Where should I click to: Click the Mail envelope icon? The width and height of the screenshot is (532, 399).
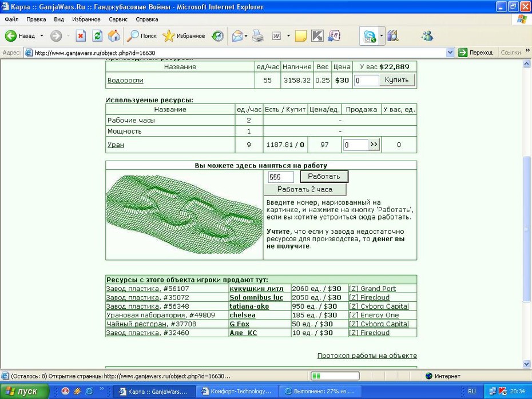pyautogui.click(x=237, y=36)
